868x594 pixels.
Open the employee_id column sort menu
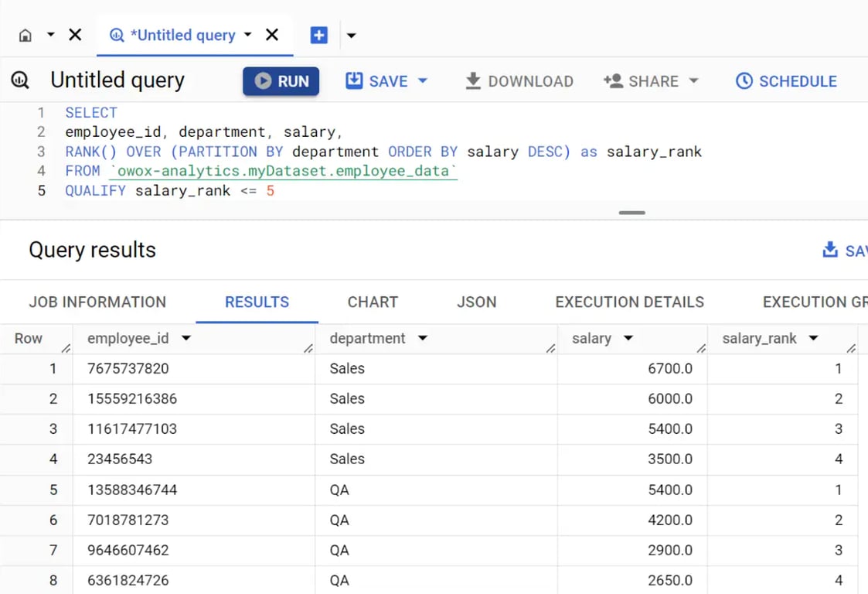pos(186,339)
